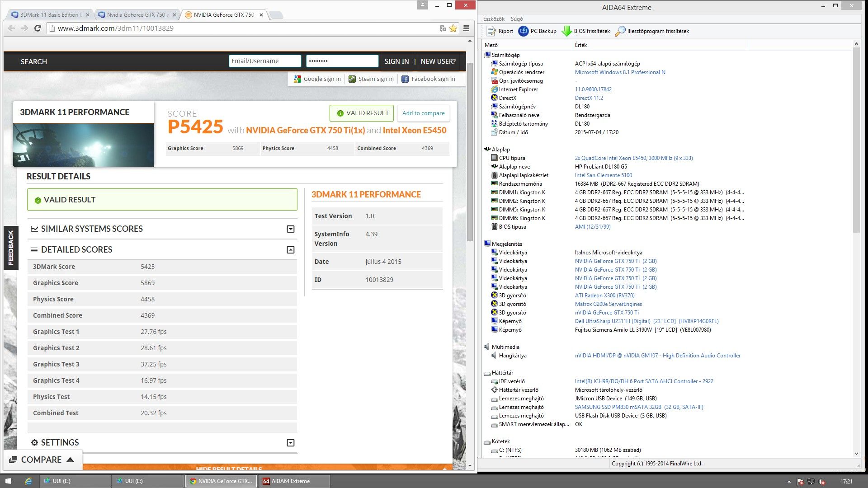This screenshot has height=488, width=868.
Task: Click the Háttértár storage icon
Action: tap(487, 373)
